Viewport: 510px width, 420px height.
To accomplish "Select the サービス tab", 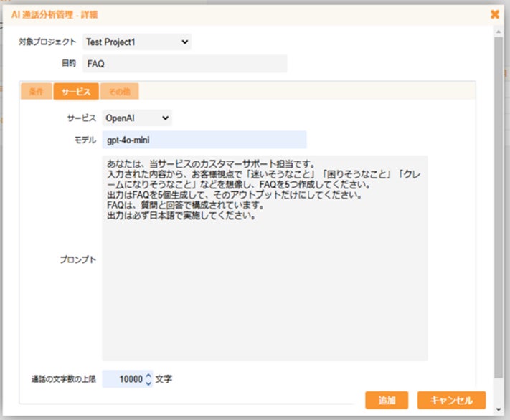I will point(75,92).
